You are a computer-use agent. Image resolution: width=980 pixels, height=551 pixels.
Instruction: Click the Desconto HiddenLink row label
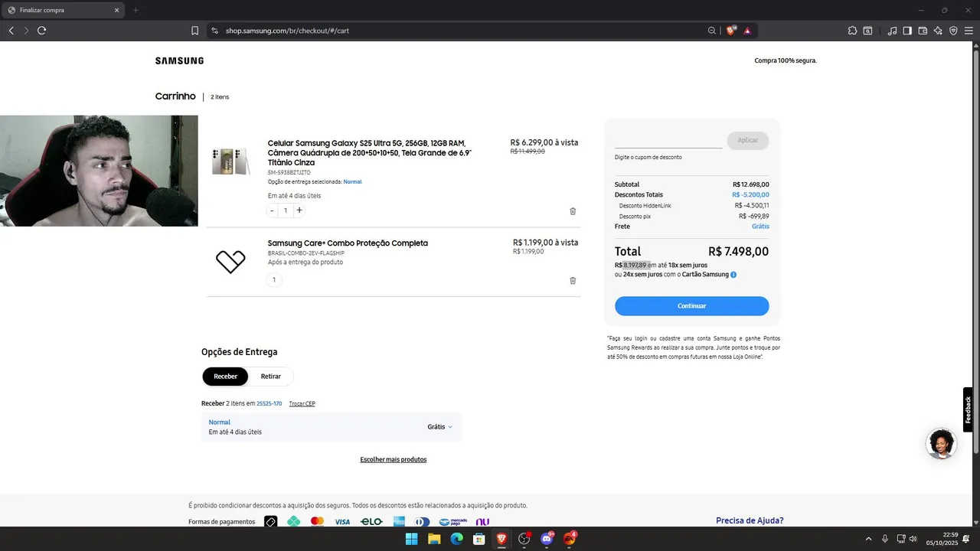click(x=645, y=206)
